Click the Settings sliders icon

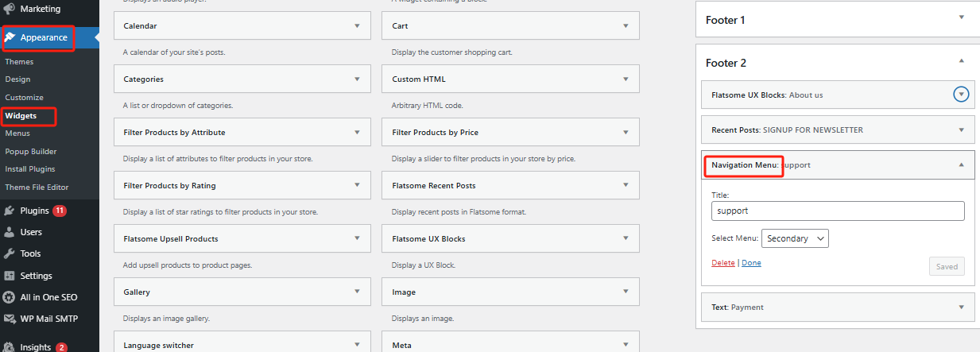(10, 276)
